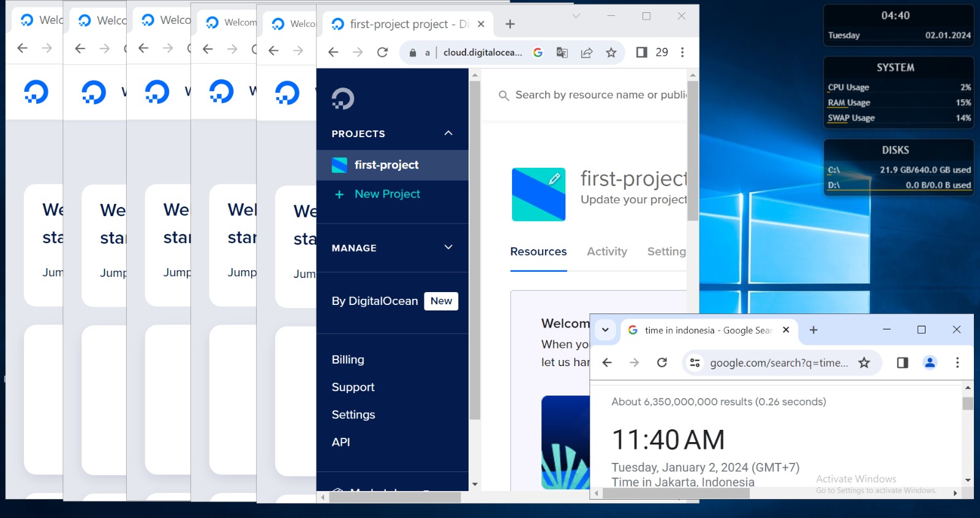The width and height of the screenshot is (980, 518).
Task: Open a new tab in the Google window
Action: pyautogui.click(x=813, y=330)
